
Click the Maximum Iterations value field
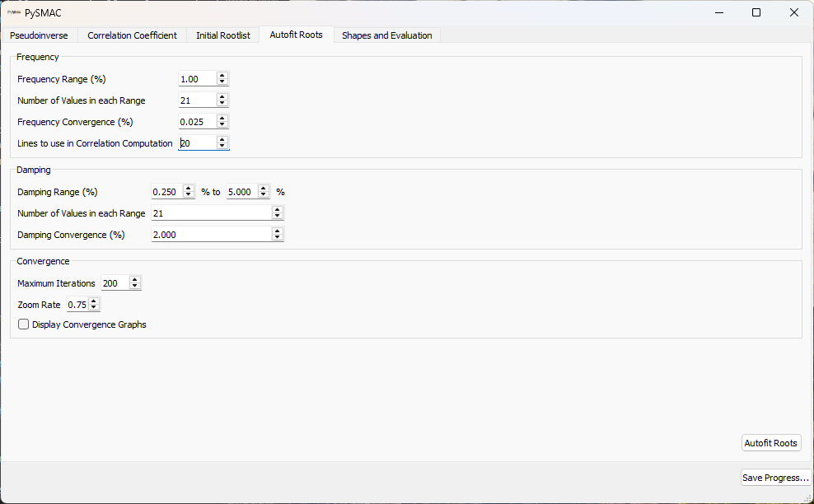tap(114, 282)
